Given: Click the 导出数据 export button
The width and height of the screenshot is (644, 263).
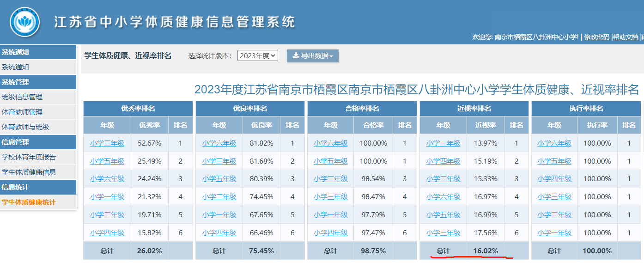Looking at the screenshot, I should [312, 56].
